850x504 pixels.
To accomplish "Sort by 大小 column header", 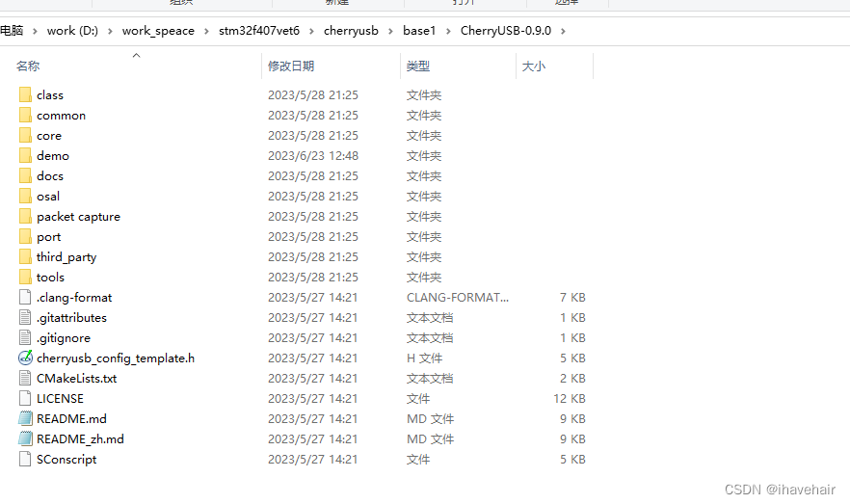I will (x=534, y=66).
